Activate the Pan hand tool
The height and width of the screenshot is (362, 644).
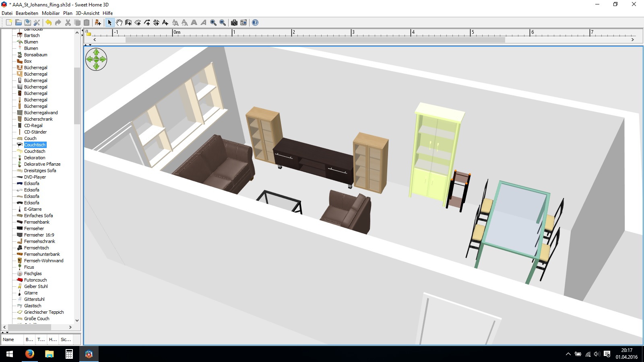[119, 23]
